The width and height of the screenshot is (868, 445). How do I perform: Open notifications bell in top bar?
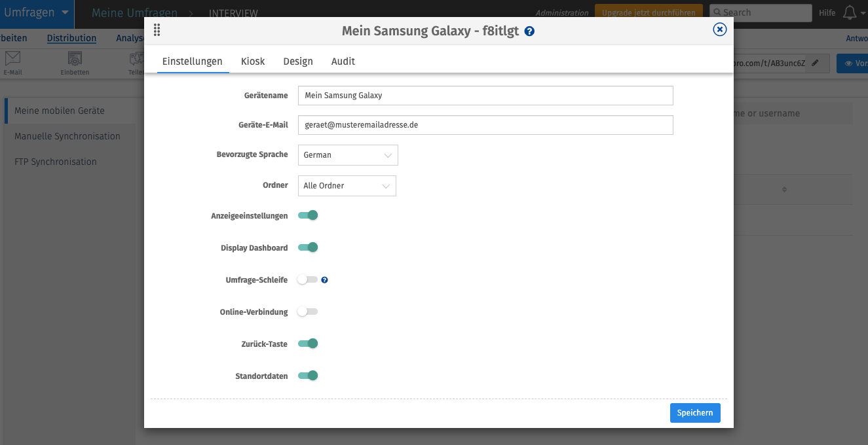point(849,12)
